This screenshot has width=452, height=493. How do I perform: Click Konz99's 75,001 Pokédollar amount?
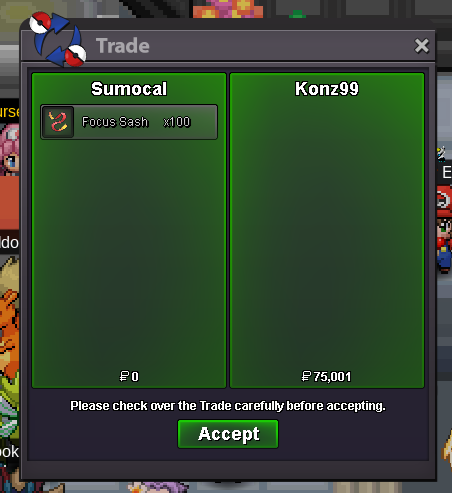[326, 377]
